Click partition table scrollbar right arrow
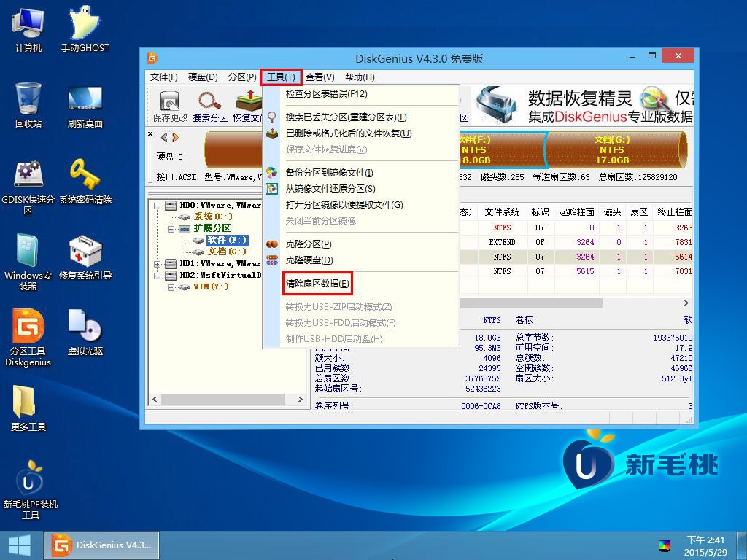The image size is (747, 560). (686, 303)
